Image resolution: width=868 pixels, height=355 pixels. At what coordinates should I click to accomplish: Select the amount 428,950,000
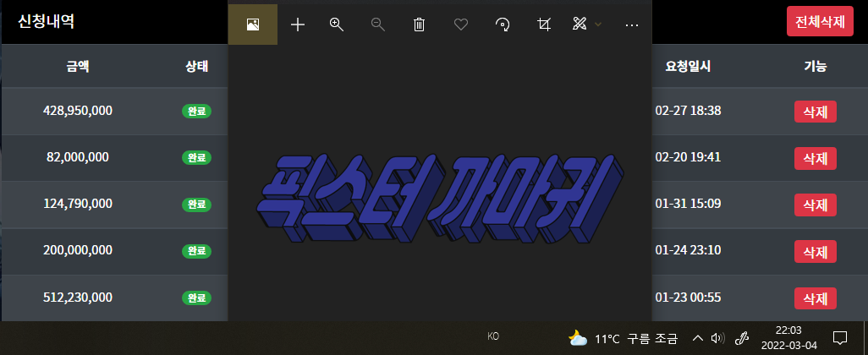tap(78, 111)
